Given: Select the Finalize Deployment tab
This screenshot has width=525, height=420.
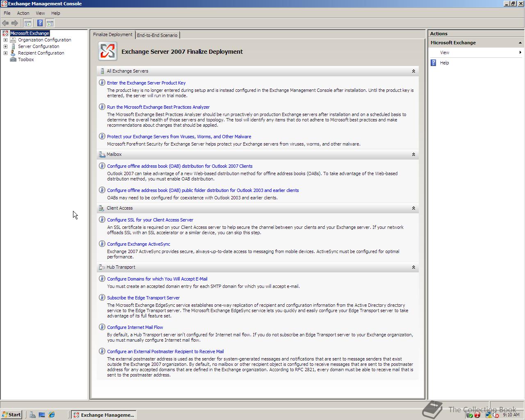Looking at the screenshot, I should 113,34.
